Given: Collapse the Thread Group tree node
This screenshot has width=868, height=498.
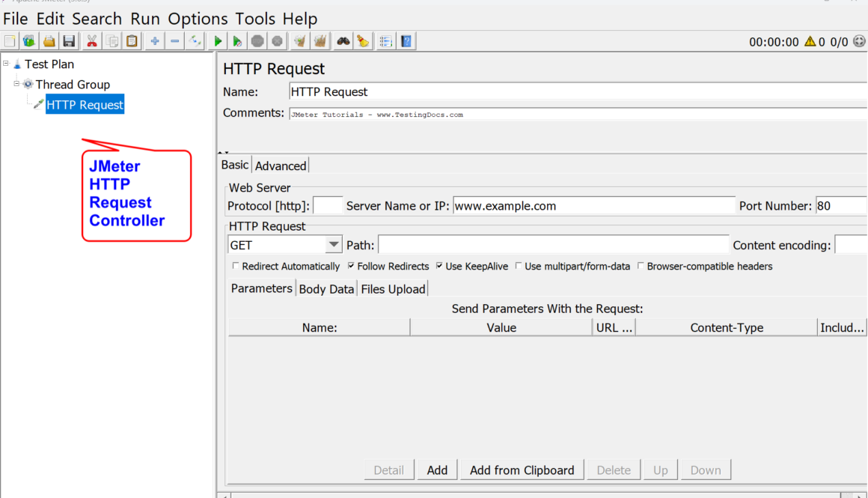Looking at the screenshot, I should tap(16, 84).
